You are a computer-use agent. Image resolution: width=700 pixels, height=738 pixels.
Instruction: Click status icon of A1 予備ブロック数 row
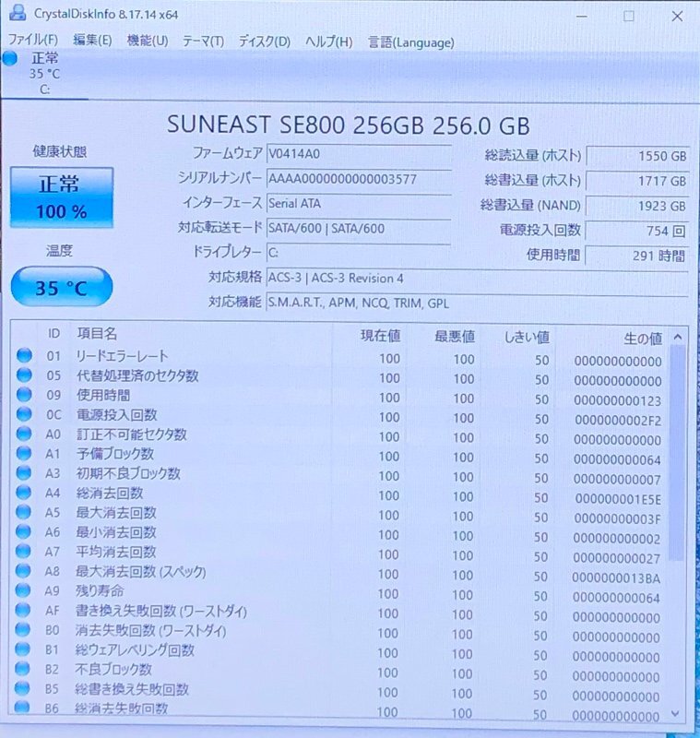[24, 453]
